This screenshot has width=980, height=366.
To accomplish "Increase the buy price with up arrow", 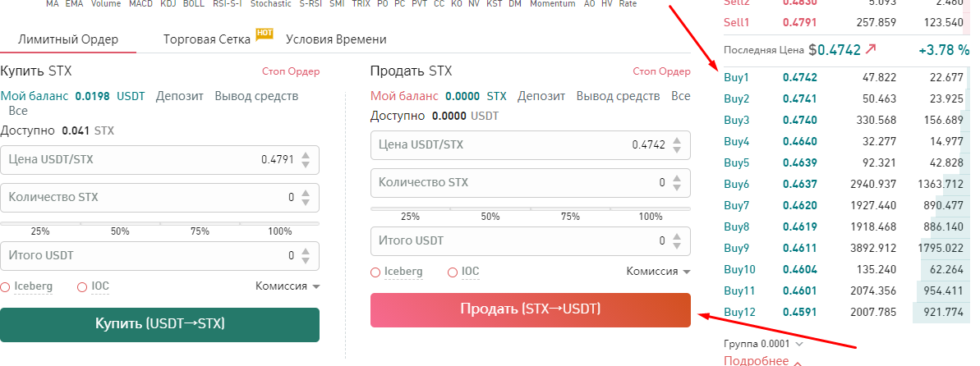I will pyautogui.click(x=306, y=154).
